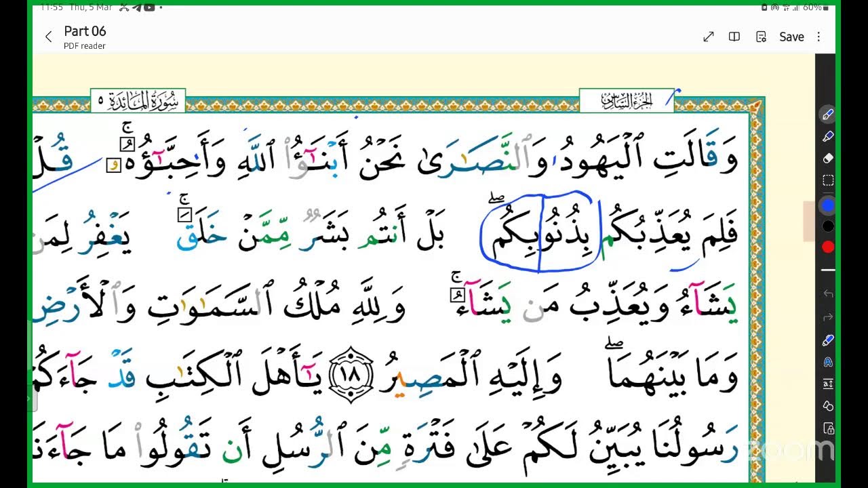868x488 pixels.
Task: Click the Part 06 document title
Action: pos(85,31)
